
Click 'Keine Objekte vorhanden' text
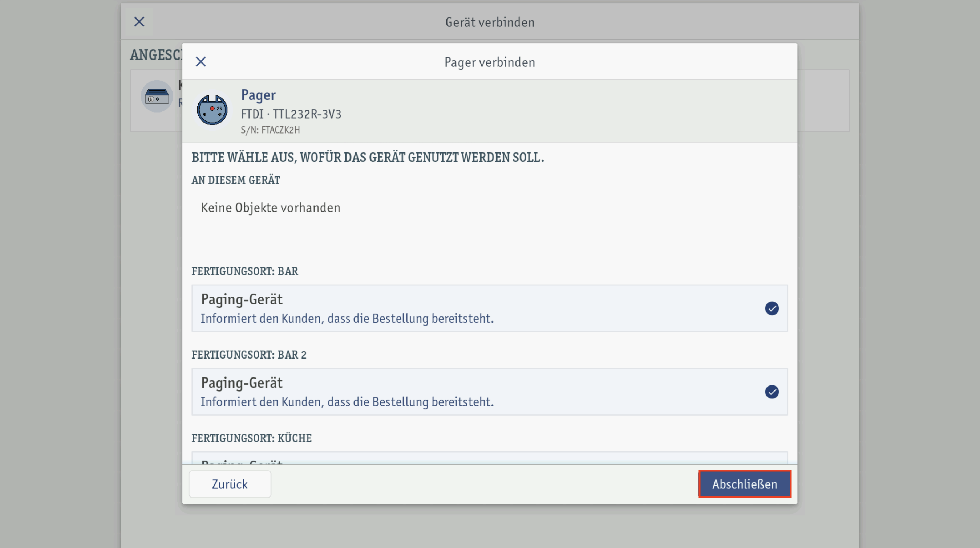click(271, 208)
